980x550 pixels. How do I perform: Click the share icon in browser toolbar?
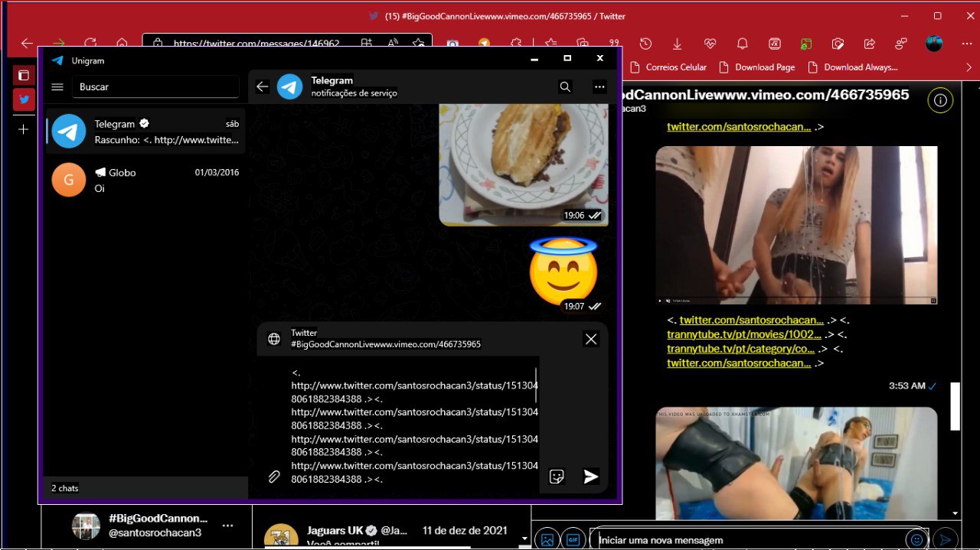pyautogui.click(x=869, y=44)
